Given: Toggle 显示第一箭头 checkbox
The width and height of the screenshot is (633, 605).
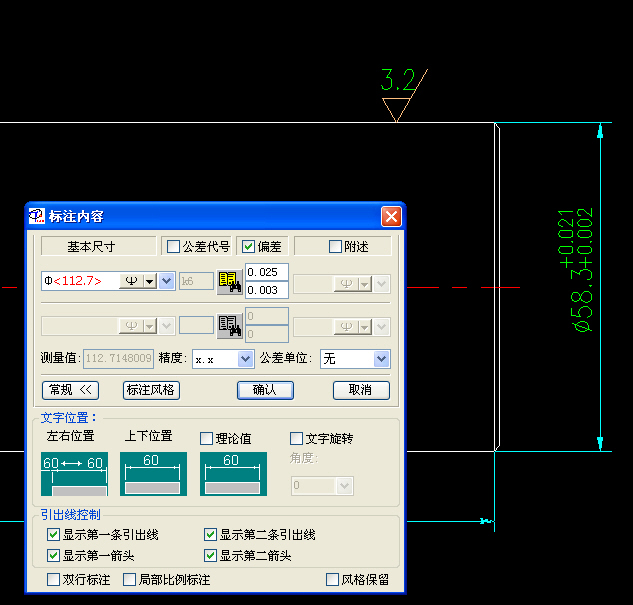Looking at the screenshot, I should 53,555.
